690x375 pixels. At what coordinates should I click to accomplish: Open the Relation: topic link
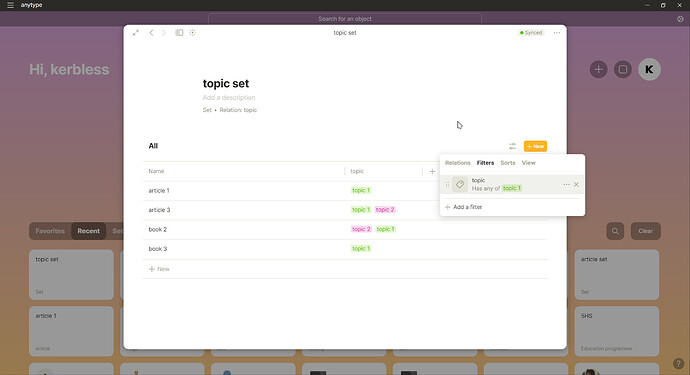[238, 110]
